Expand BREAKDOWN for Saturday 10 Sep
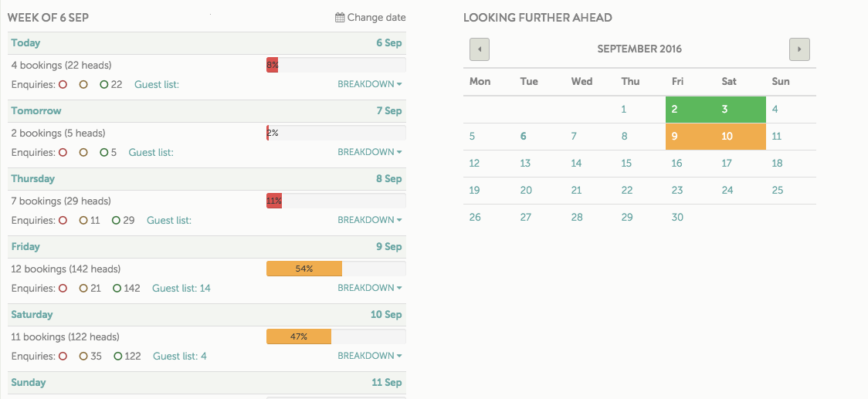Viewport: 868px width, 399px height. 370,356
